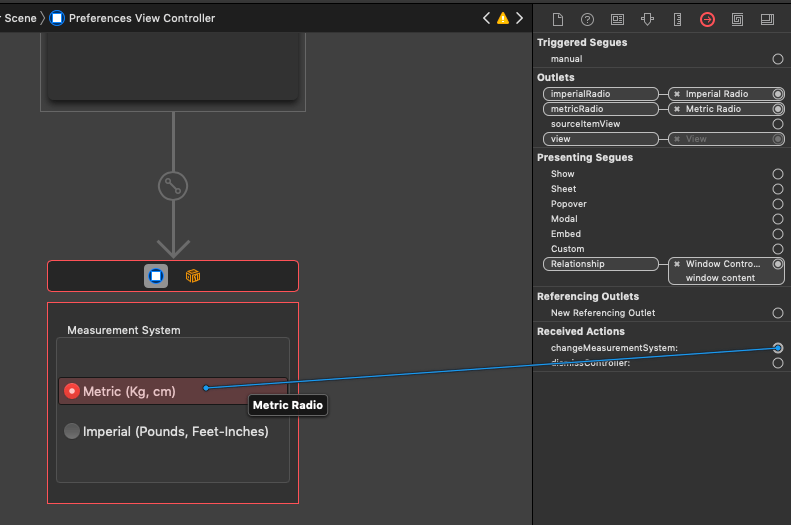Viewport: 791px width, 525px height.
Task: Show the Attributes inspector
Action: 647,19
